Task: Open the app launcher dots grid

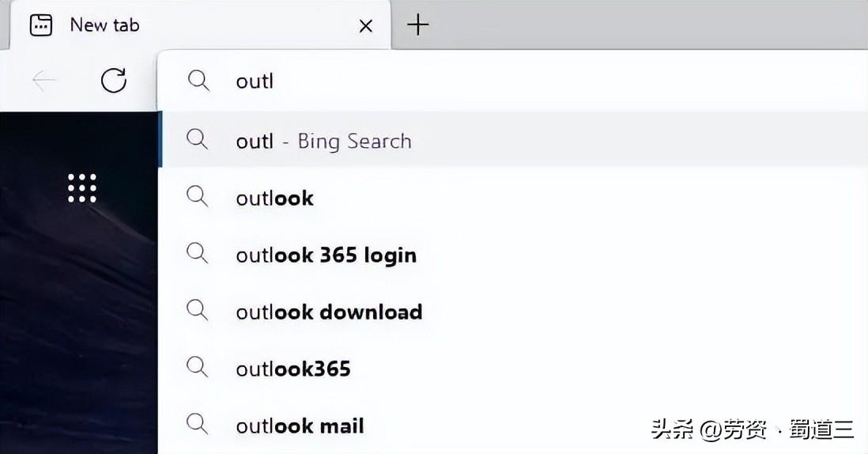Action: pos(82,188)
